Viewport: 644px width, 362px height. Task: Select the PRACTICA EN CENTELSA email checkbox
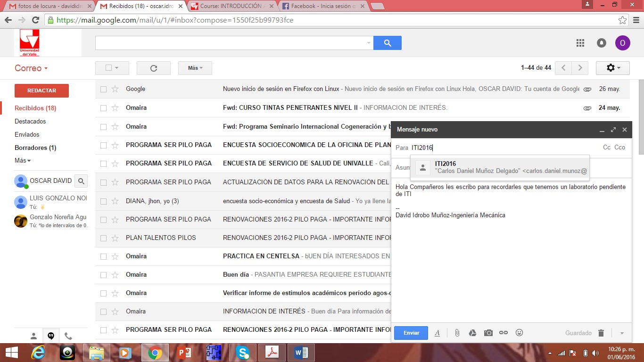pyautogui.click(x=103, y=256)
